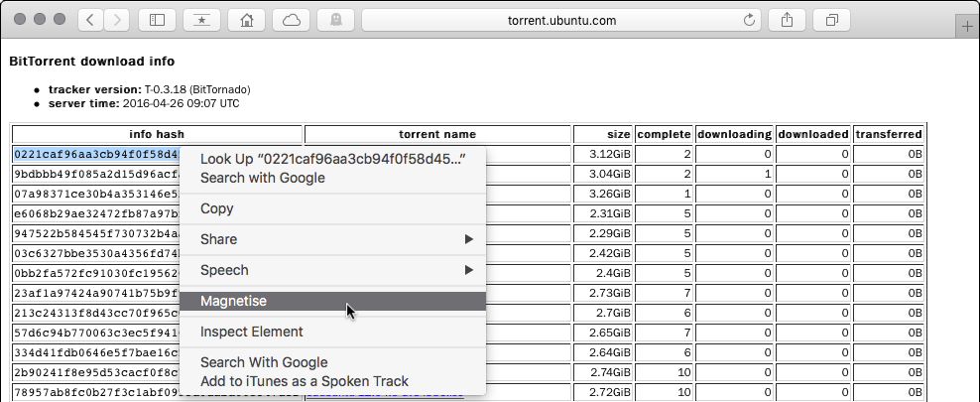Click the 3.04GiB size cell

pos(603,174)
